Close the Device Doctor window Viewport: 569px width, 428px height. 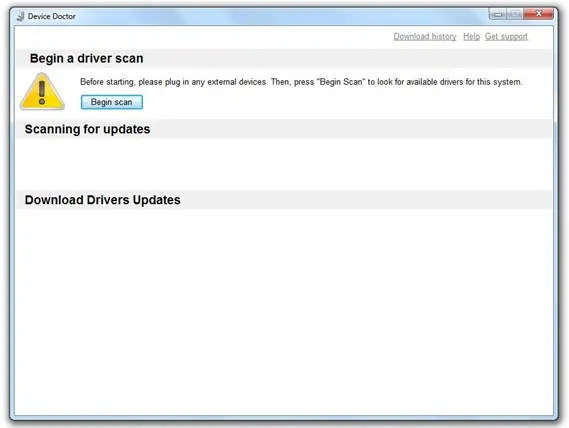click(539, 14)
